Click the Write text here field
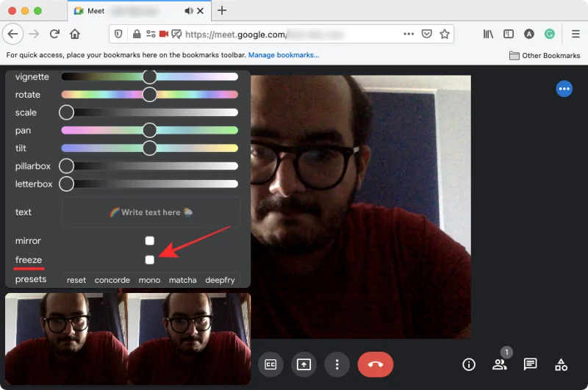This screenshot has width=588, height=390. coord(151,212)
